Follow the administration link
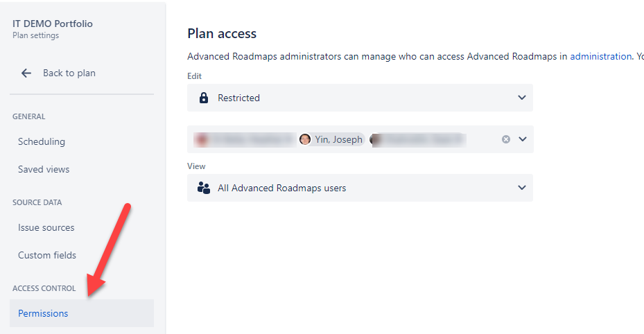Image resolution: width=644 pixels, height=334 pixels. pos(600,56)
